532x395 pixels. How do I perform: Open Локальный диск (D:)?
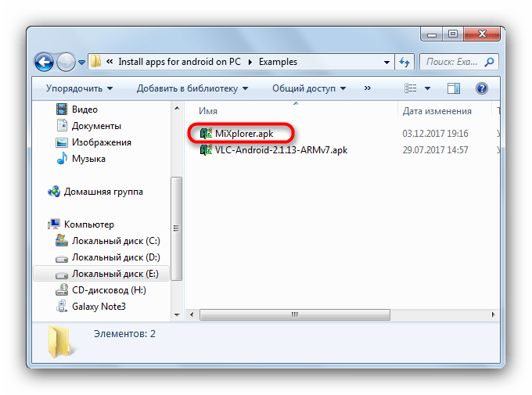(116, 257)
